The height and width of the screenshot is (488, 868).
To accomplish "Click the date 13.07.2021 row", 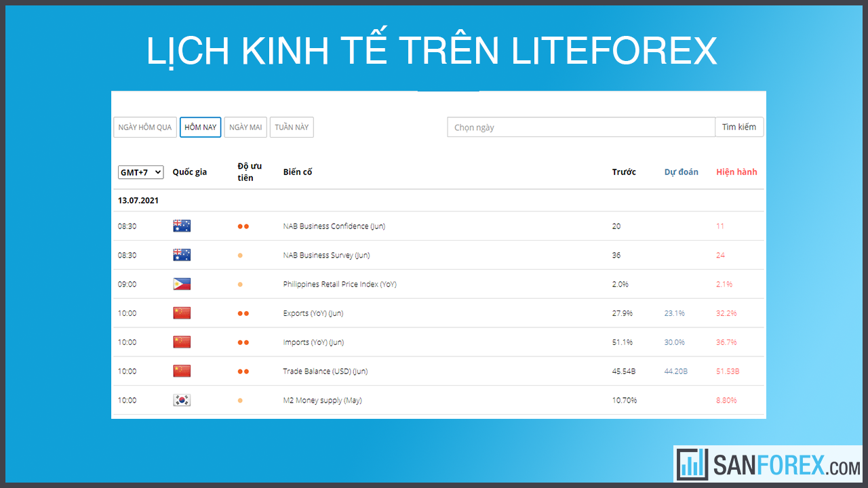I will pyautogui.click(x=439, y=201).
